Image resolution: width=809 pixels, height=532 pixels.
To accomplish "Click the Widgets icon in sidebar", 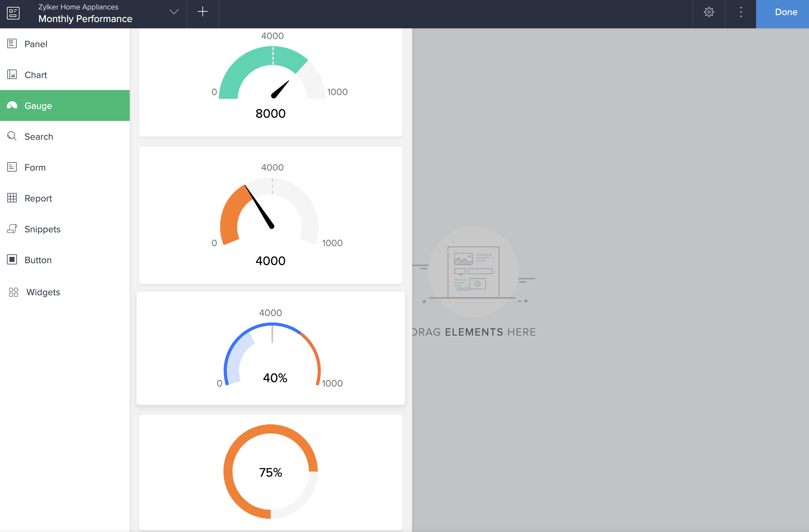I will (14, 292).
